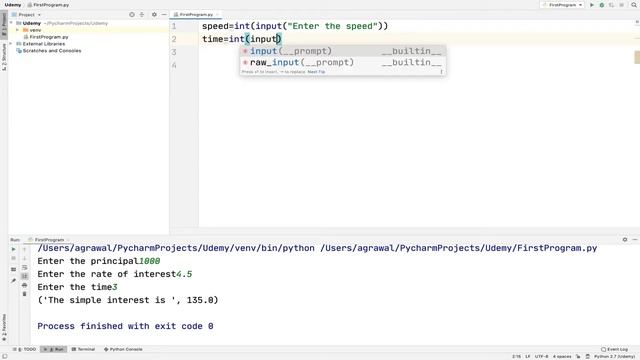This screenshot has width=640, height=360.
Task: Expand the venv folder
Action: coord(17,30)
